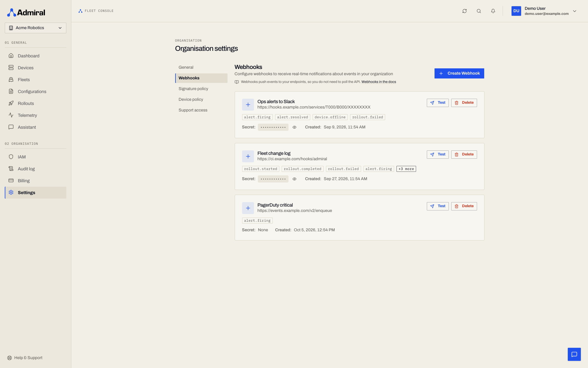Open Telemetry page
The image size is (588, 368).
point(35,115)
